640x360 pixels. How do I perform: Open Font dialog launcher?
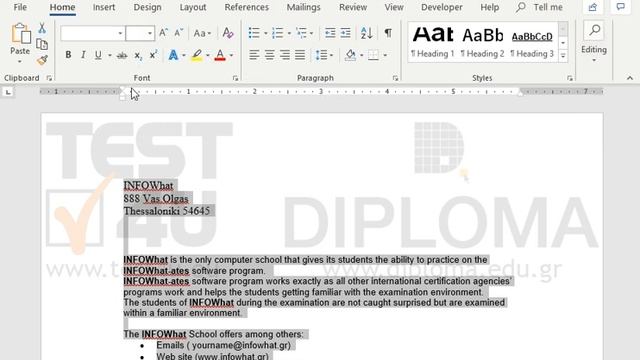tap(236, 78)
